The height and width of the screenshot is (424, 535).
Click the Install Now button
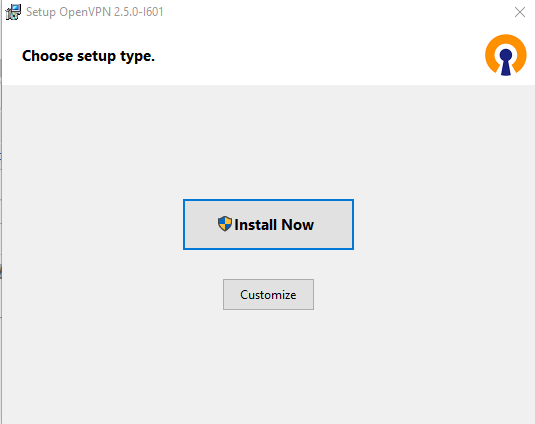pyautogui.click(x=268, y=224)
